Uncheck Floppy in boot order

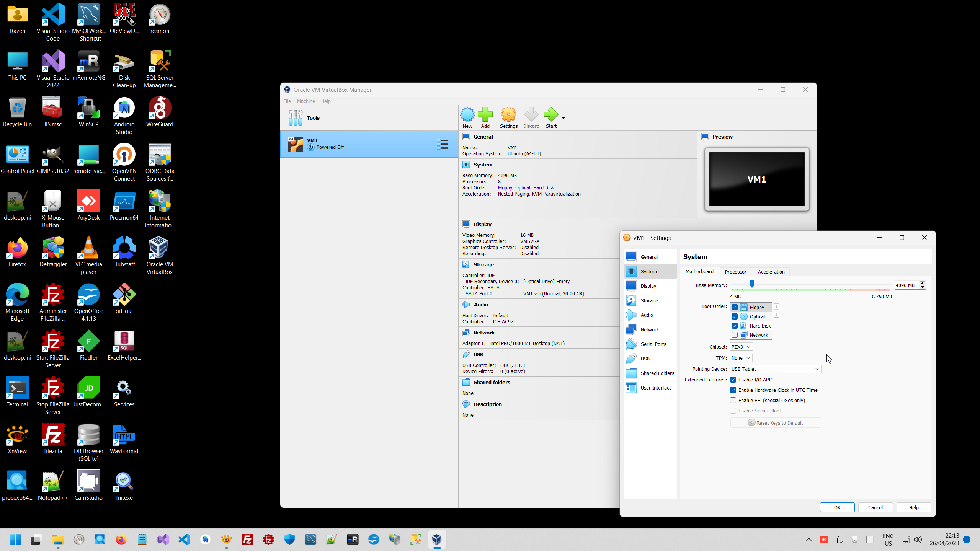coord(735,307)
